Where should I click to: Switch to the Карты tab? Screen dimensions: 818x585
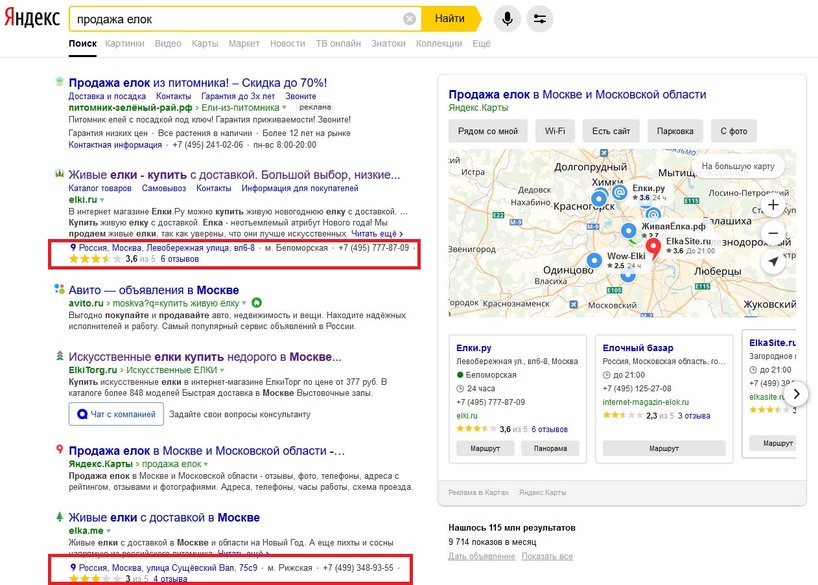coord(204,44)
